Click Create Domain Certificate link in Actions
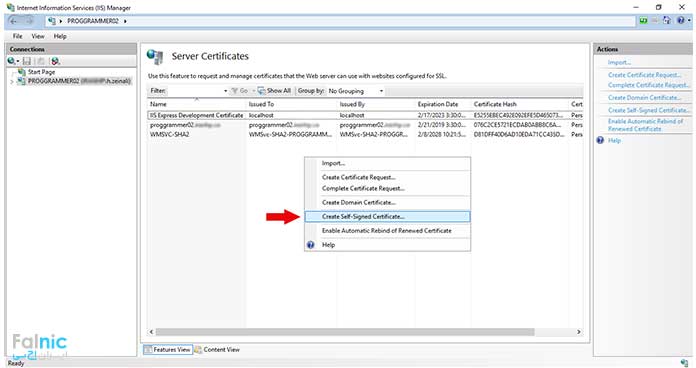Image resolution: width=696 pixels, height=368 pixels. 644,97
